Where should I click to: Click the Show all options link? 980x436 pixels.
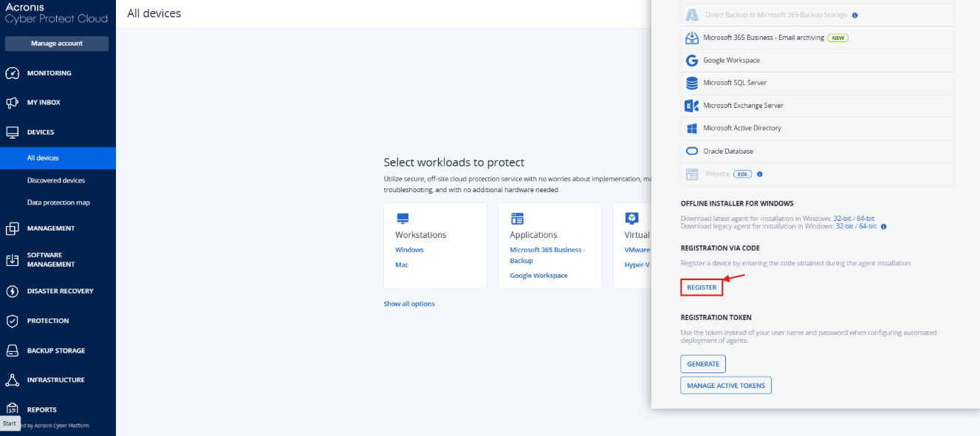(x=409, y=304)
